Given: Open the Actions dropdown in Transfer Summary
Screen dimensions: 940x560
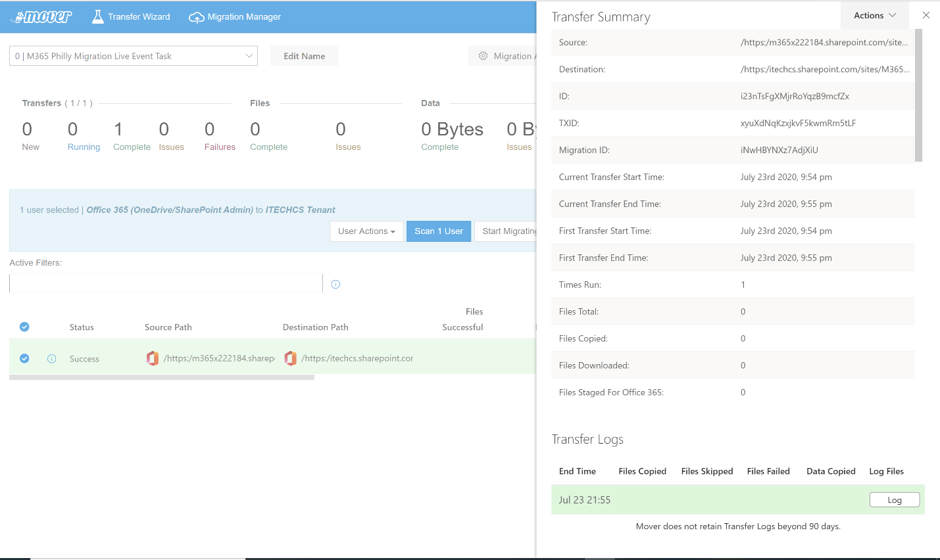Looking at the screenshot, I should pyautogui.click(x=874, y=15).
